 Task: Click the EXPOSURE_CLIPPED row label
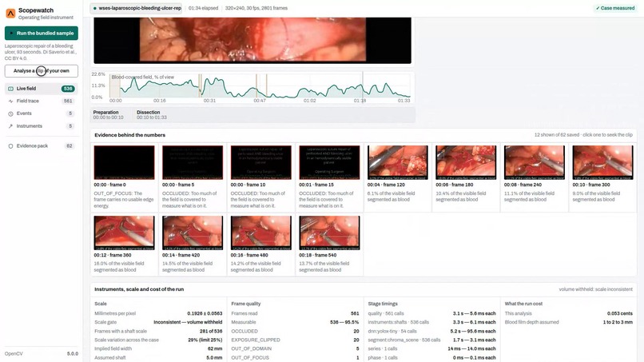[256, 340]
